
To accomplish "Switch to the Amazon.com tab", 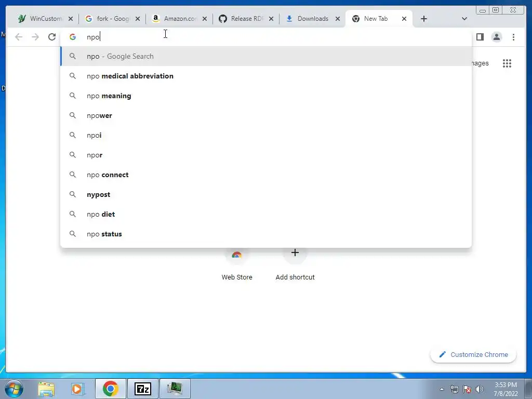I will [175, 19].
